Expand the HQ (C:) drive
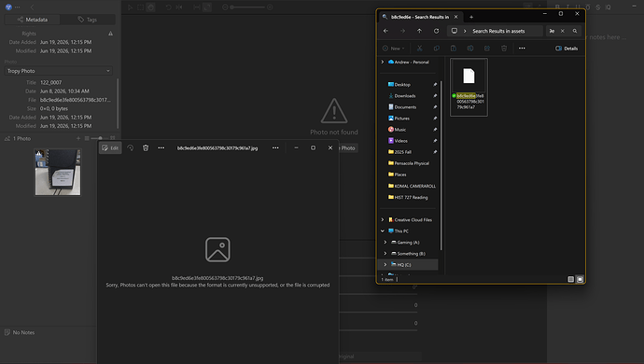Image resolution: width=644 pixels, height=364 pixels. tap(385, 264)
